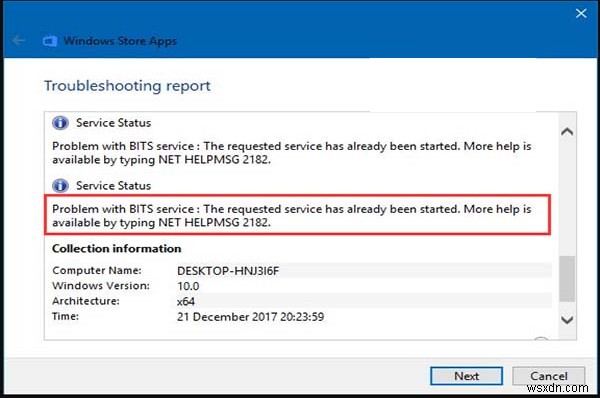Click the first Service Status label

pos(113,123)
